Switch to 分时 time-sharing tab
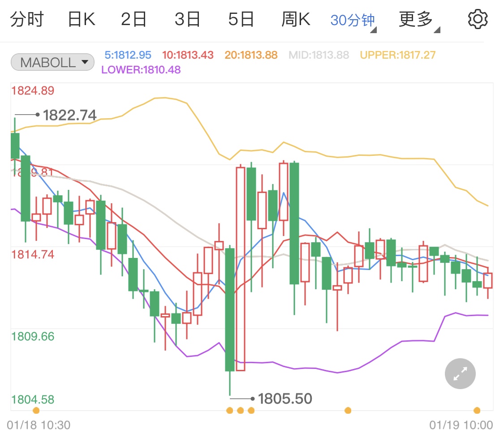Screen dimensions: 504x433 27,19
